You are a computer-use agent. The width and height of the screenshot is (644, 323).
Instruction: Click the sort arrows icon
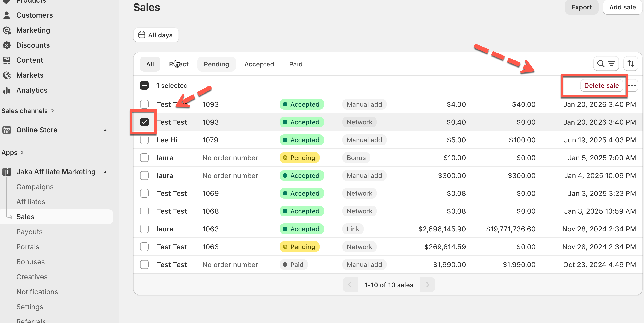630,64
